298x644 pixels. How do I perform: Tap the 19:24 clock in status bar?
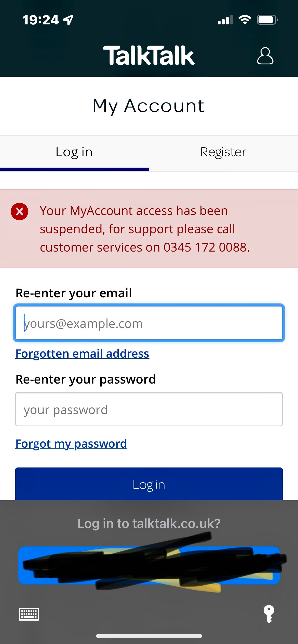[x=41, y=20]
